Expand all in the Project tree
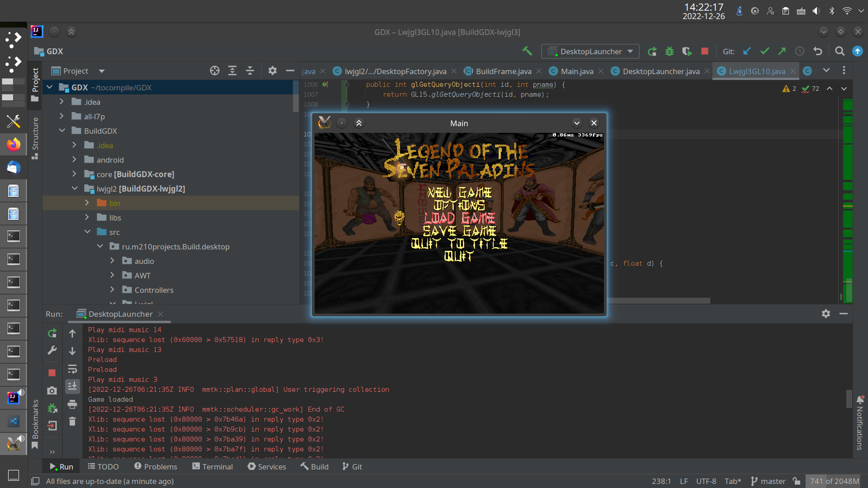Screen dimensions: 868x488 pos(232,70)
